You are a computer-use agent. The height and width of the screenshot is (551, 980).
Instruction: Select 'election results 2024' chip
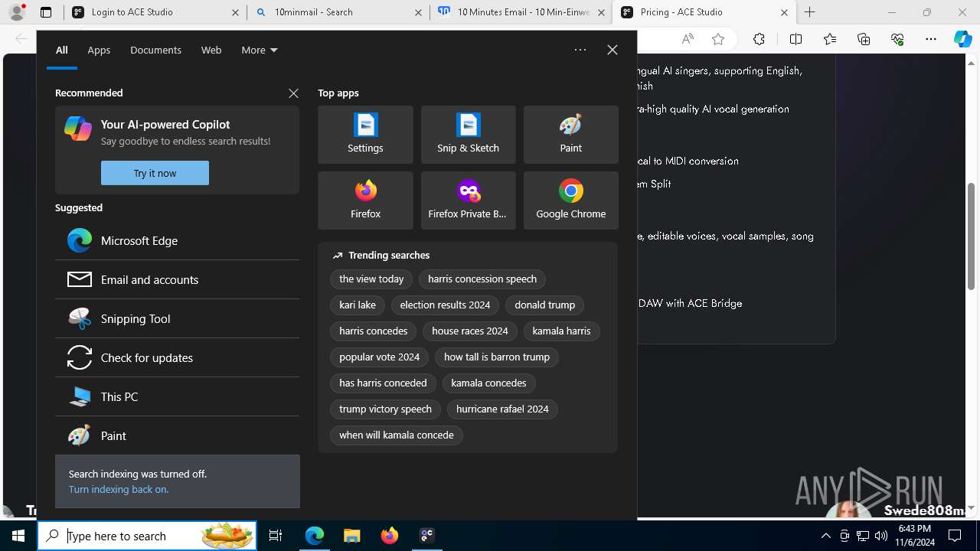[445, 305]
